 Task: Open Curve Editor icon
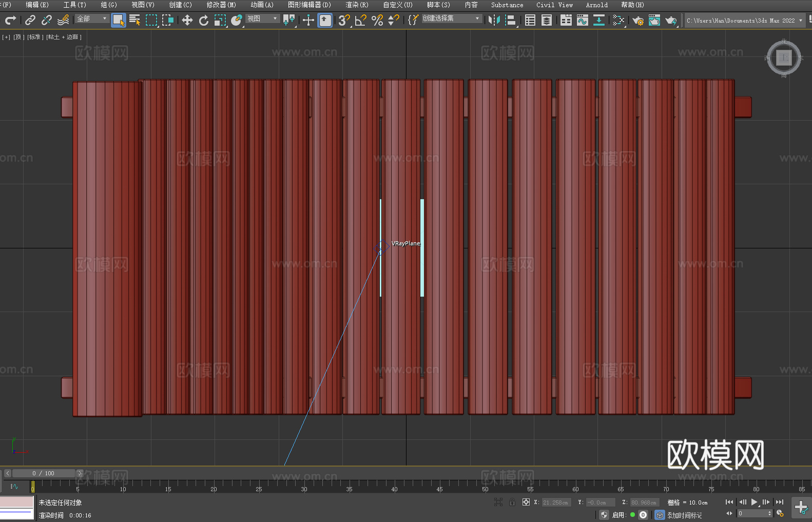[x=583, y=20]
